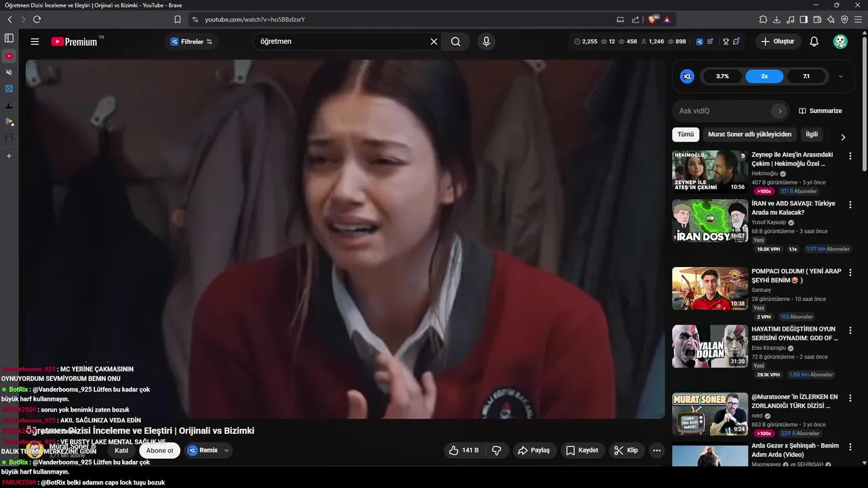The image size is (868, 488).
Task: Select the 7.1 vidIQ score pill
Action: point(806,77)
